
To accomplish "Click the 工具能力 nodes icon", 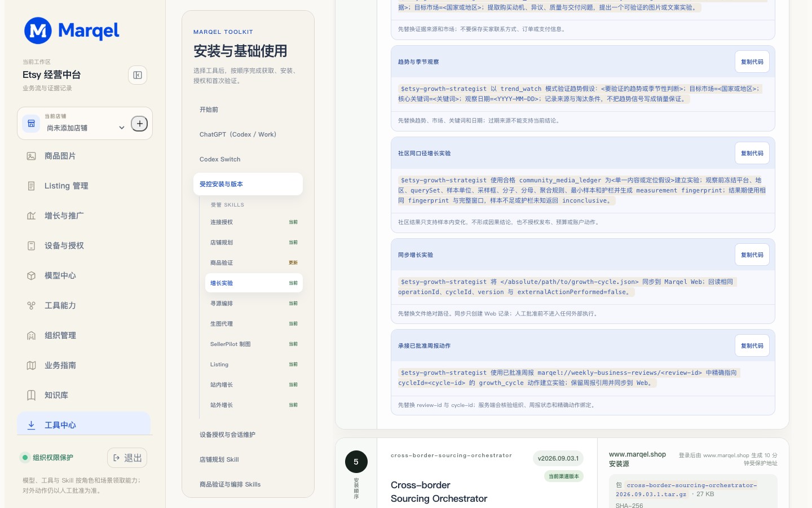I will point(32,305).
